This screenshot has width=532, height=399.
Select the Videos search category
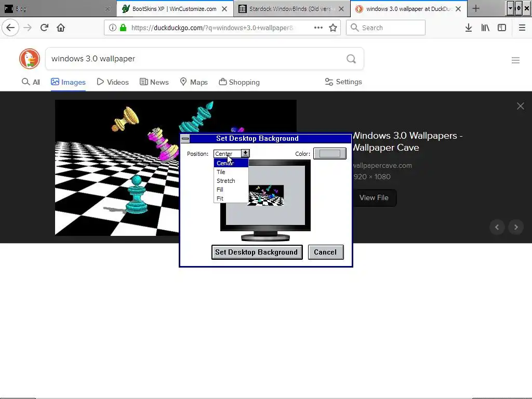click(113, 82)
